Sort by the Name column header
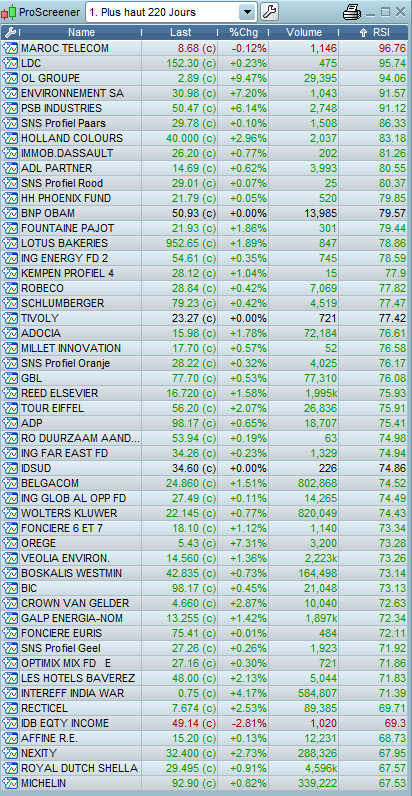The width and height of the screenshot is (412, 796). coord(81,32)
